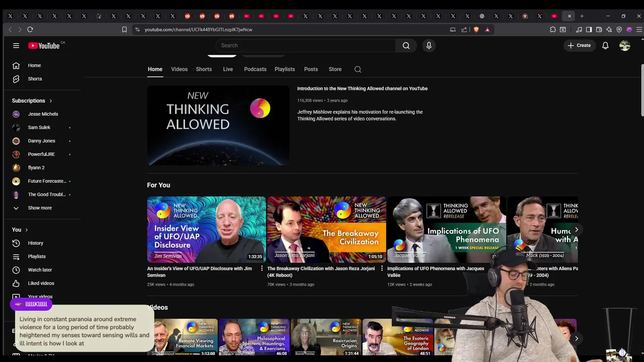Open the YouTube account avatar menu
Image resolution: width=644 pixels, height=362 pixels.
(625, 45)
